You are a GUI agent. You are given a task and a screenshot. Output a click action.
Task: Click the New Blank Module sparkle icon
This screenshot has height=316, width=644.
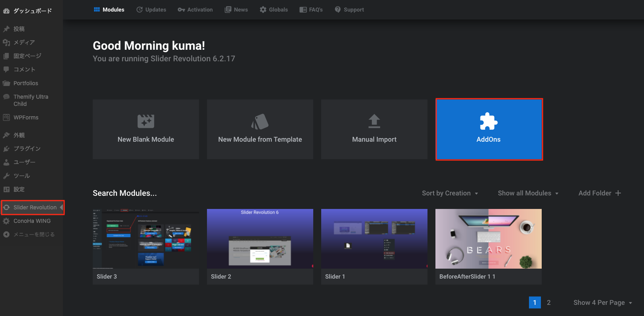click(146, 121)
